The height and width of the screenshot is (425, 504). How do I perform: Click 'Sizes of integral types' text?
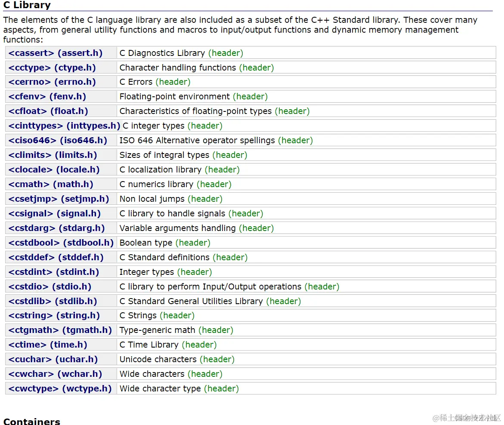click(x=164, y=155)
